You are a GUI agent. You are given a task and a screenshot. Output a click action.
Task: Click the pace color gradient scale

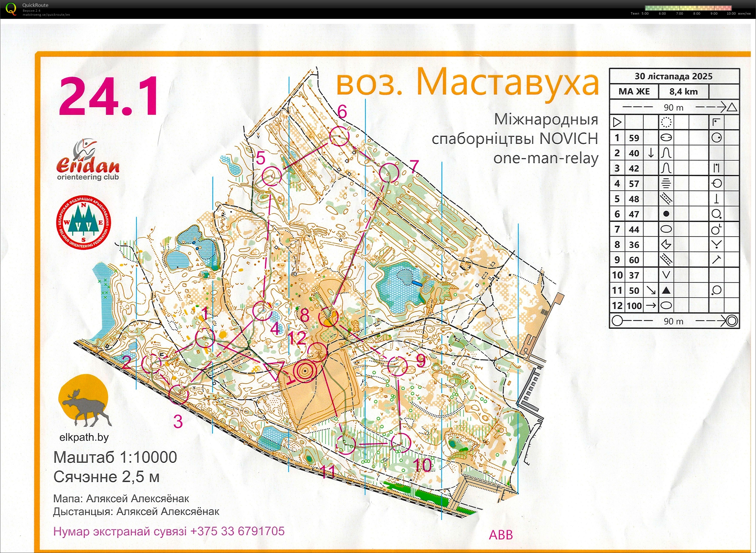tap(688, 8)
